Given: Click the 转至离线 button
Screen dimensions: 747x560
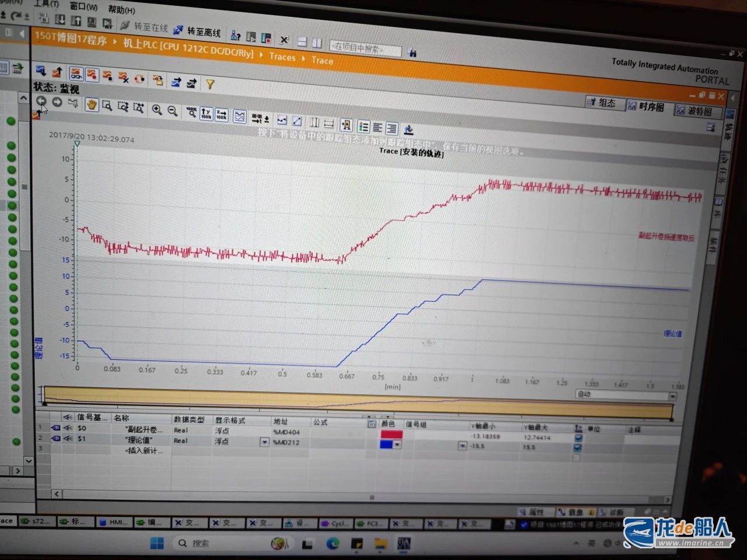Looking at the screenshot, I should [x=198, y=32].
